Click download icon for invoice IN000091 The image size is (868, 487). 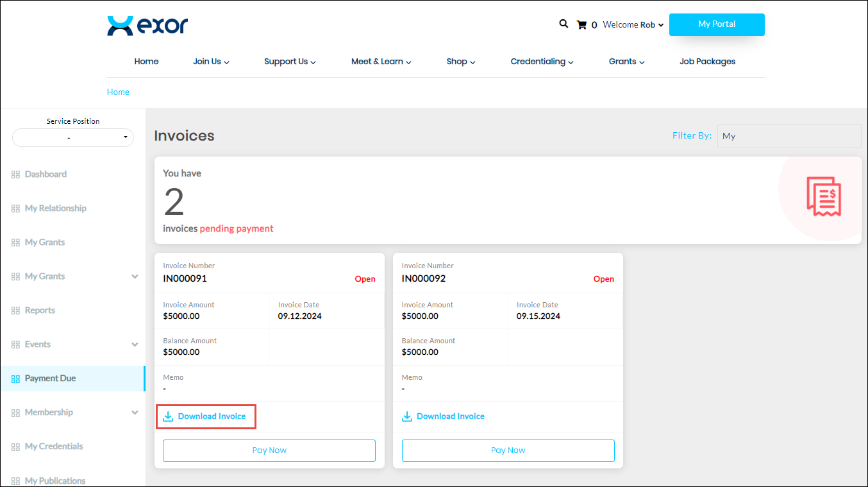(168, 416)
